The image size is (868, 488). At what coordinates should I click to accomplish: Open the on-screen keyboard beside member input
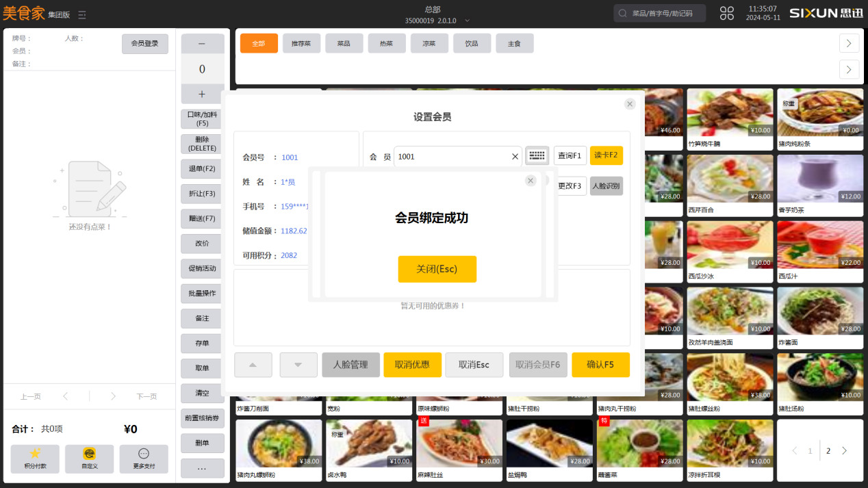537,156
